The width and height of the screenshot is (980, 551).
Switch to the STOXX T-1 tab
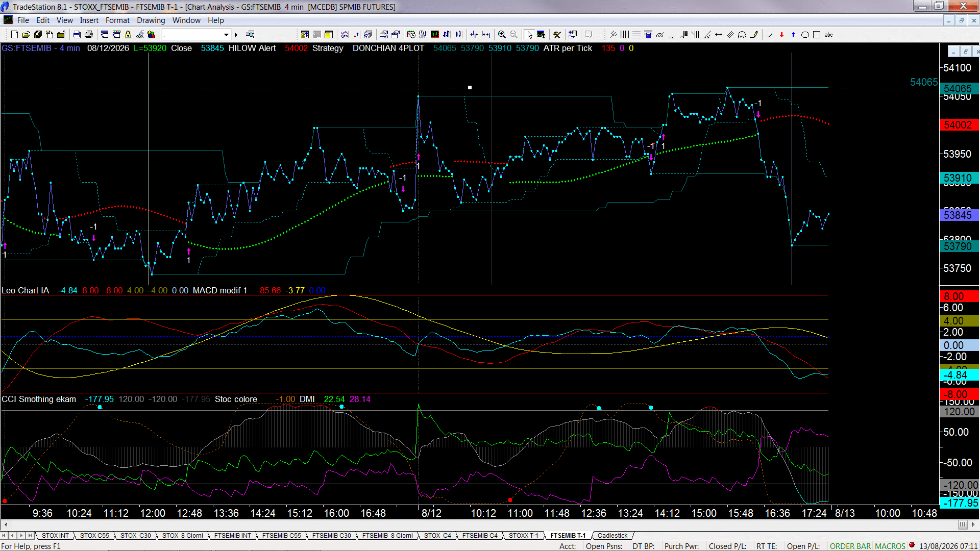click(524, 536)
